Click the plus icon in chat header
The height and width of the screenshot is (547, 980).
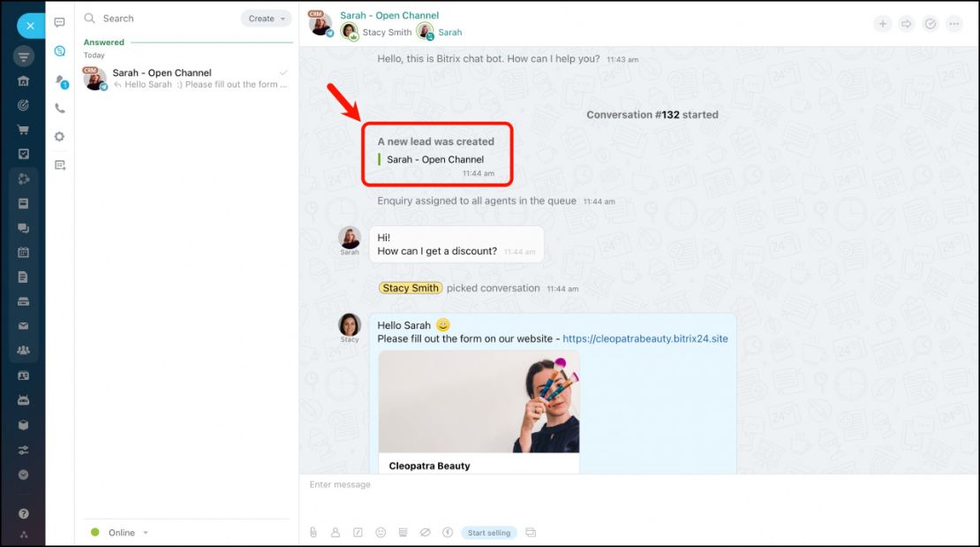tap(883, 24)
